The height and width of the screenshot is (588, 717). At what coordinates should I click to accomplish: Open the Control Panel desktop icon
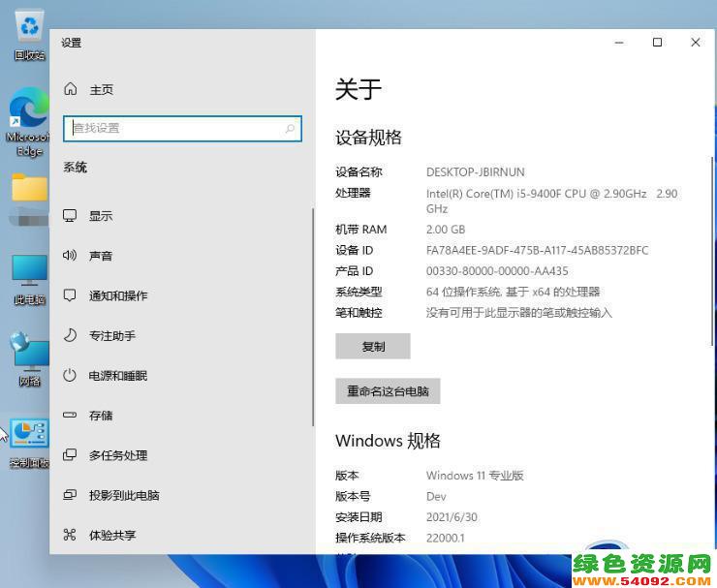pyautogui.click(x=29, y=444)
